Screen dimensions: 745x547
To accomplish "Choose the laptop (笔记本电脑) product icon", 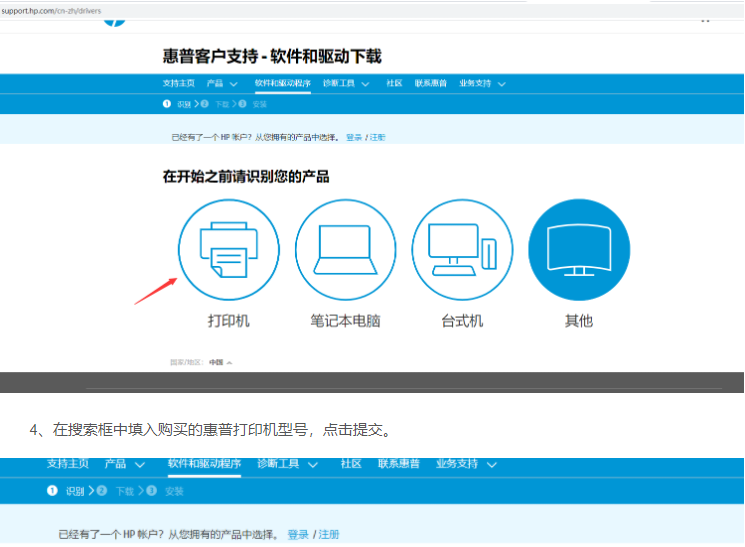I will pos(345,250).
